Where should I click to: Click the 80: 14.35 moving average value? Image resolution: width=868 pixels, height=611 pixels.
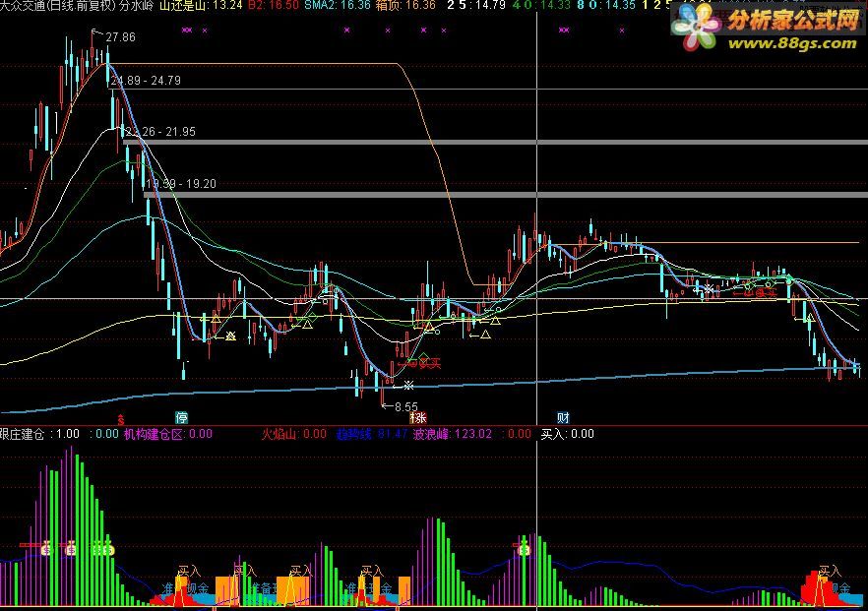pos(606,6)
